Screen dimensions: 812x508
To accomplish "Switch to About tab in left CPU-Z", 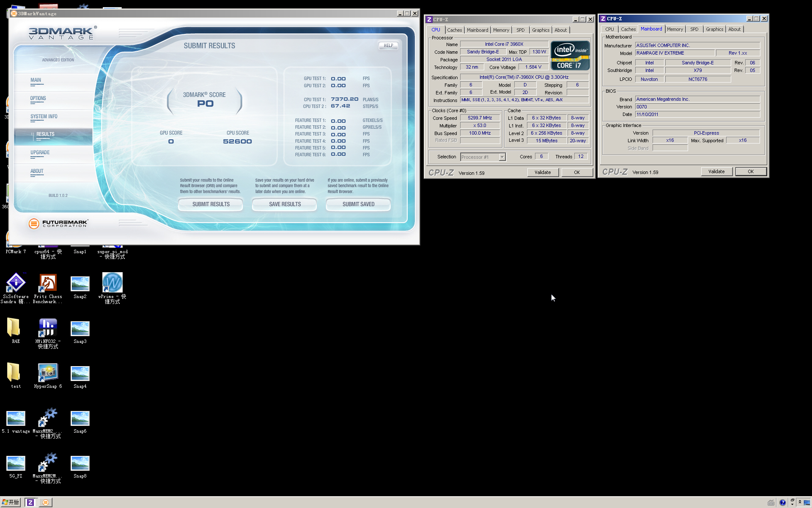I will (560, 30).
